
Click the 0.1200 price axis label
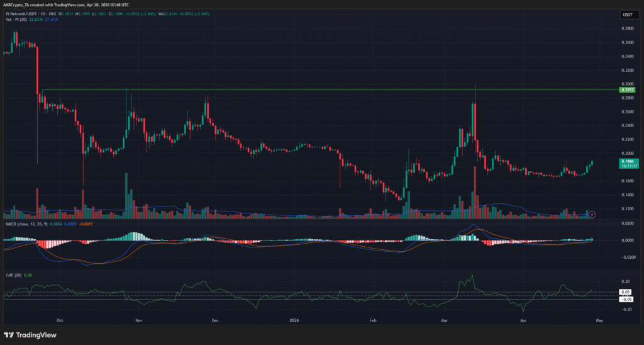point(627,209)
